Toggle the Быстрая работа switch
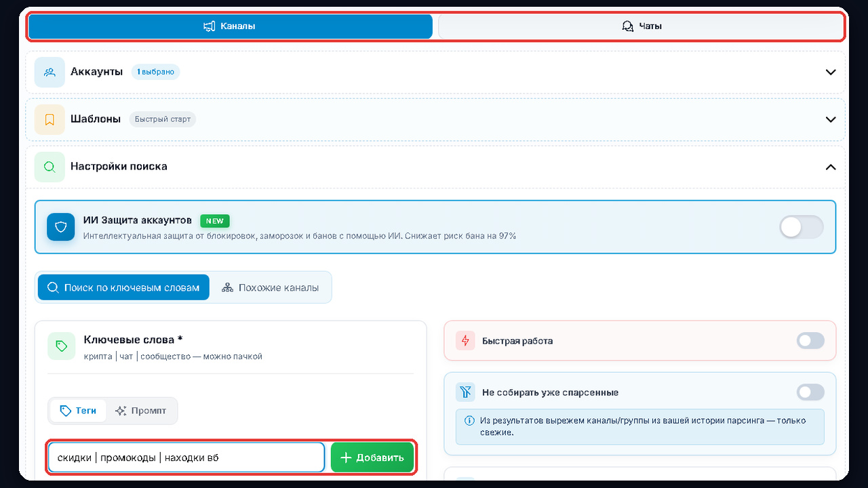Image resolution: width=868 pixels, height=488 pixels. pos(810,341)
